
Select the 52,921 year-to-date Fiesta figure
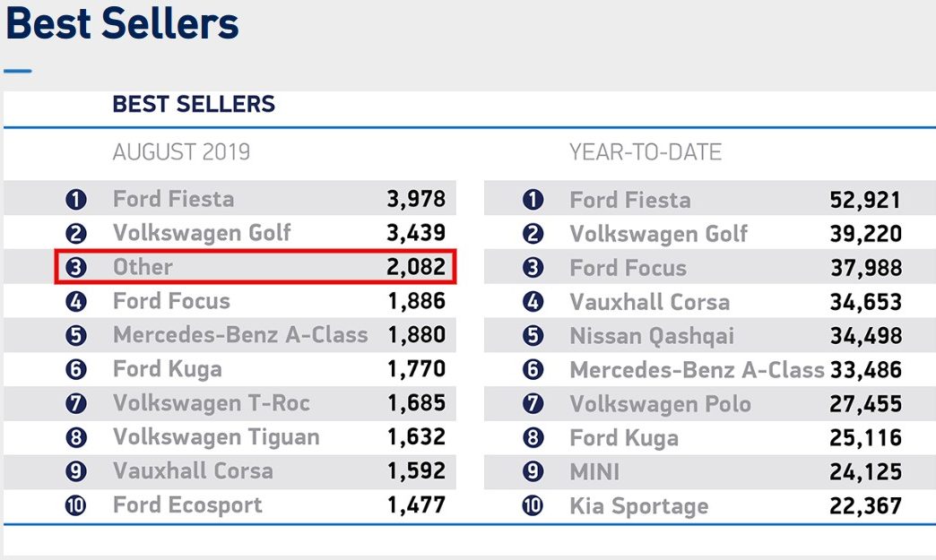coord(865,201)
